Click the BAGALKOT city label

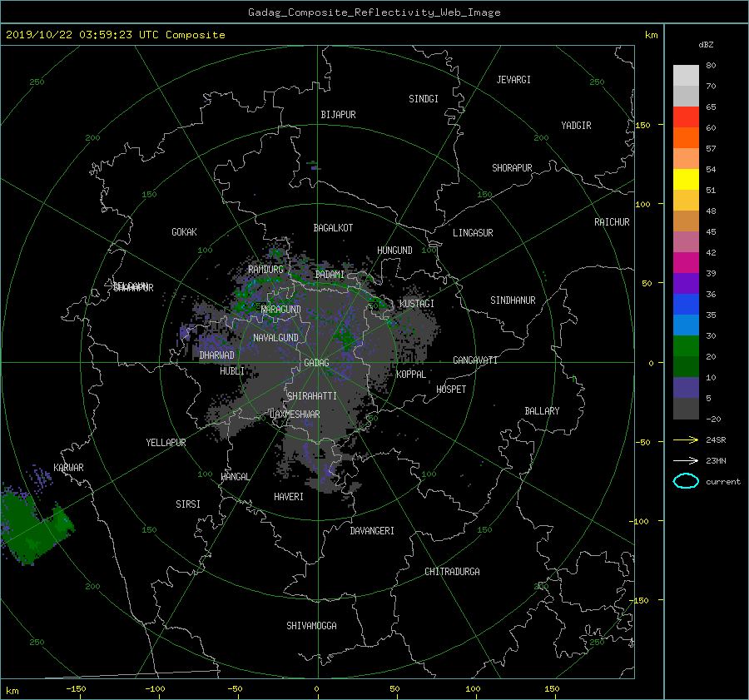tap(333, 228)
